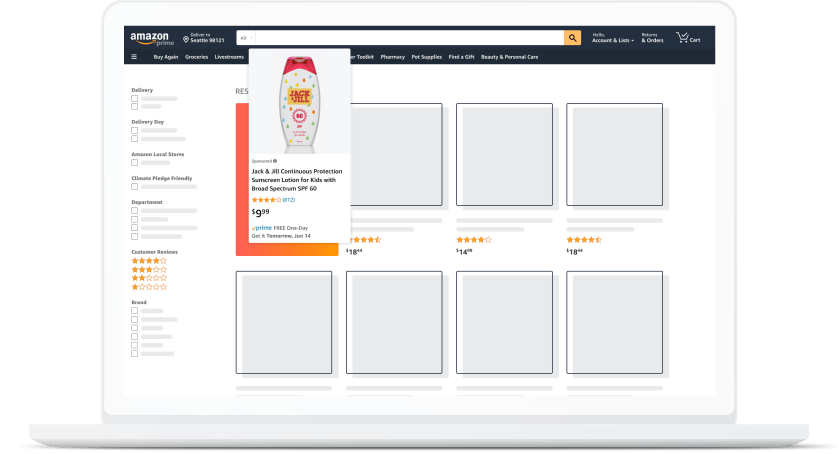
Task: Filter by one star & up
Action: point(149,287)
